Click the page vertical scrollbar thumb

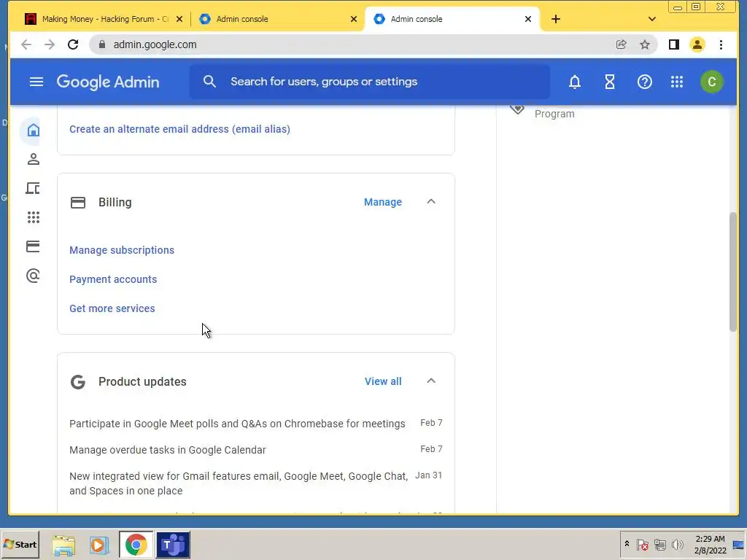tap(732, 271)
